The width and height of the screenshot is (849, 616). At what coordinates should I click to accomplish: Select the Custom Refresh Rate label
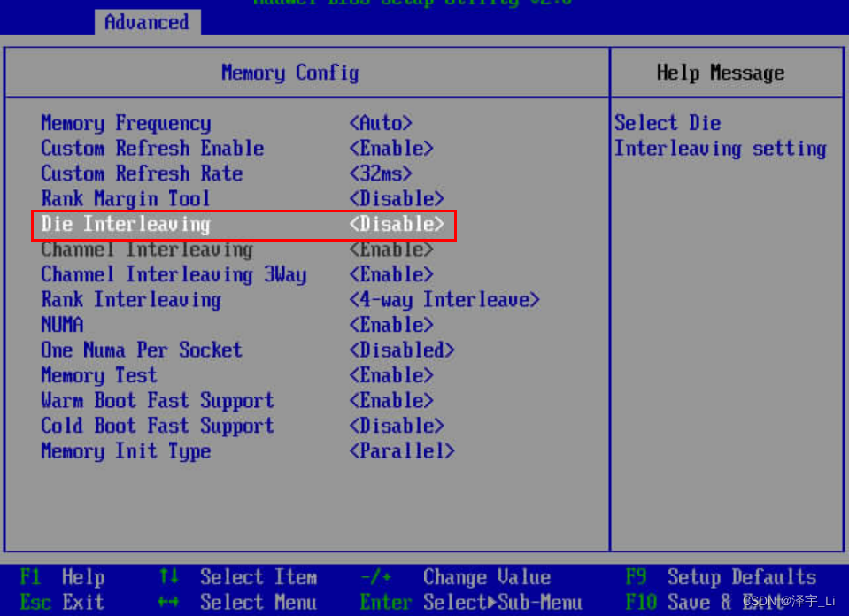142,173
